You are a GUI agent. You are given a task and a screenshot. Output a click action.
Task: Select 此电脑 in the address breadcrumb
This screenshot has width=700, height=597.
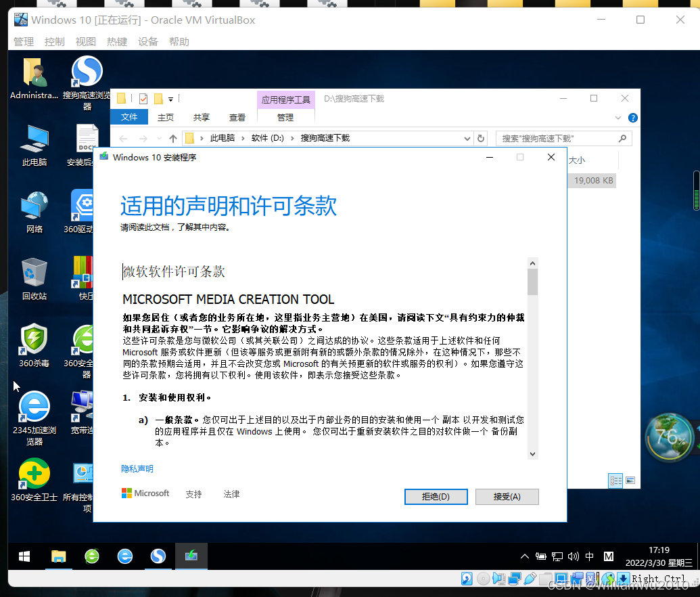click(x=223, y=138)
